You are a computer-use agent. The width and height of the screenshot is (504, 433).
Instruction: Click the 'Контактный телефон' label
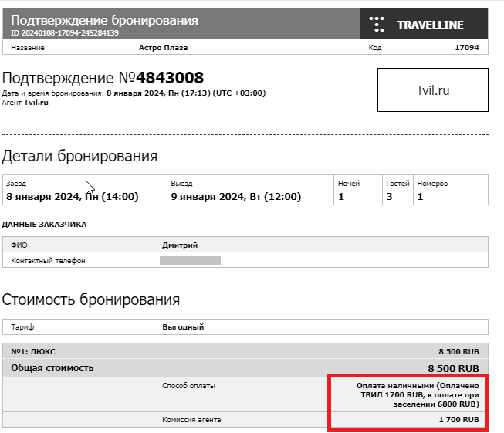[48, 261]
